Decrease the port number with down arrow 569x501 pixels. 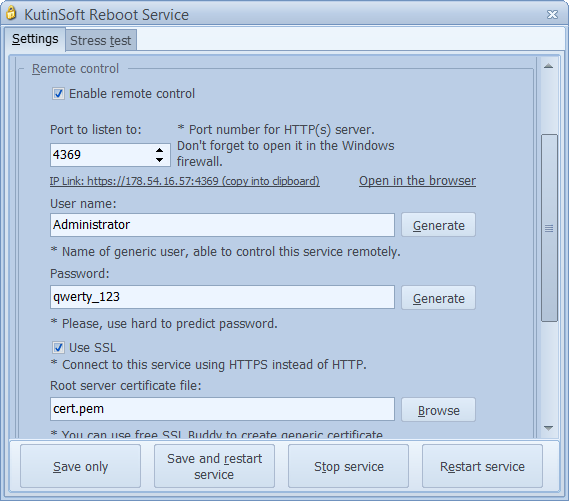[x=159, y=160]
